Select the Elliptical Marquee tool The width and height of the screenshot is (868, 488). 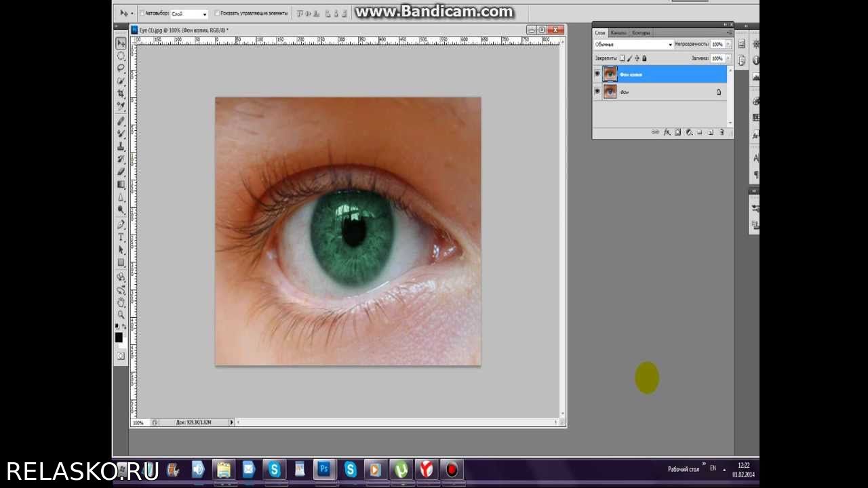[121, 56]
